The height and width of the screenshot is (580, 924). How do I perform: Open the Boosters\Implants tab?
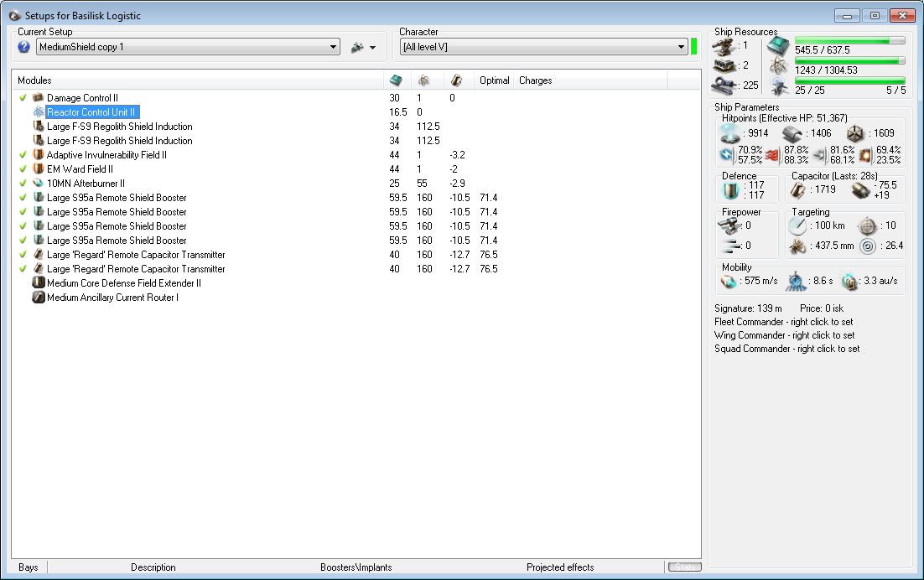click(356, 567)
